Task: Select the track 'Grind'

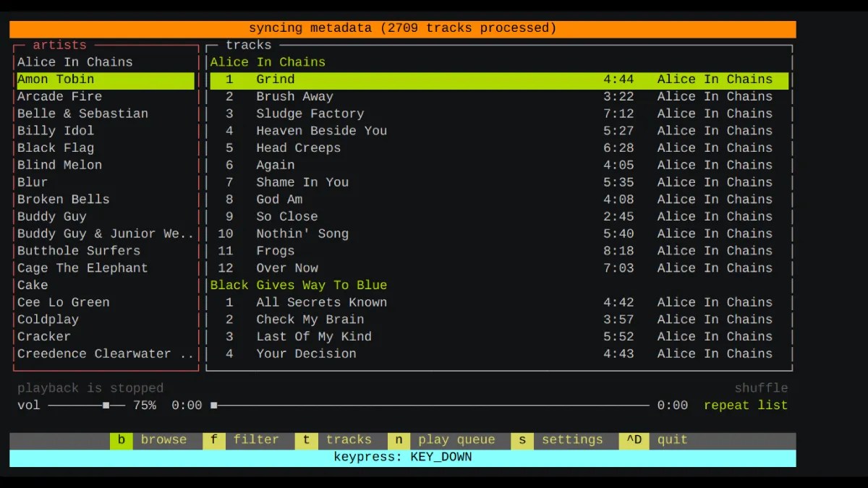Action: pos(275,79)
